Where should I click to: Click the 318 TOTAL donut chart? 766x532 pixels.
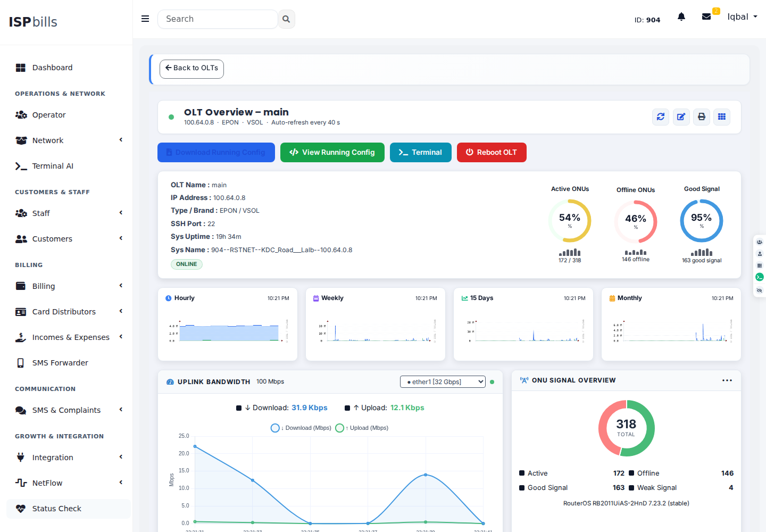[x=627, y=428]
